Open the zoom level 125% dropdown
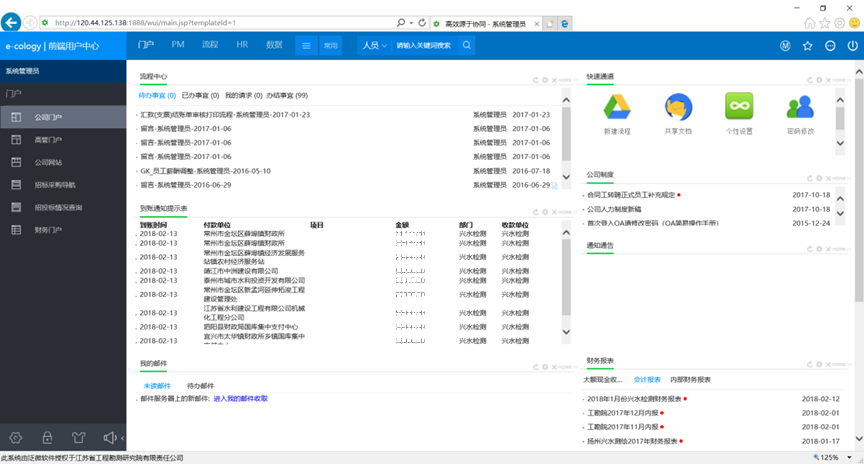The width and height of the screenshot is (864, 464). 850,457
